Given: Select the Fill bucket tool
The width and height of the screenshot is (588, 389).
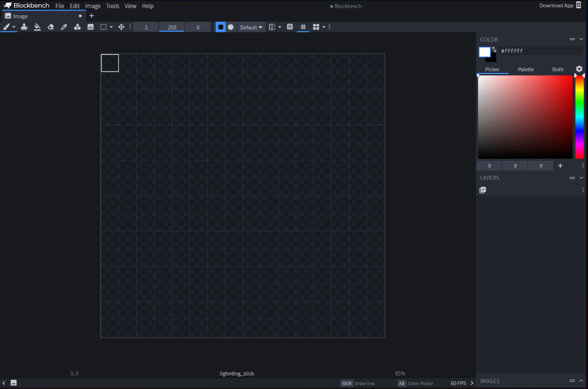Looking at the screenshot, I should click(x=37, y=27).
